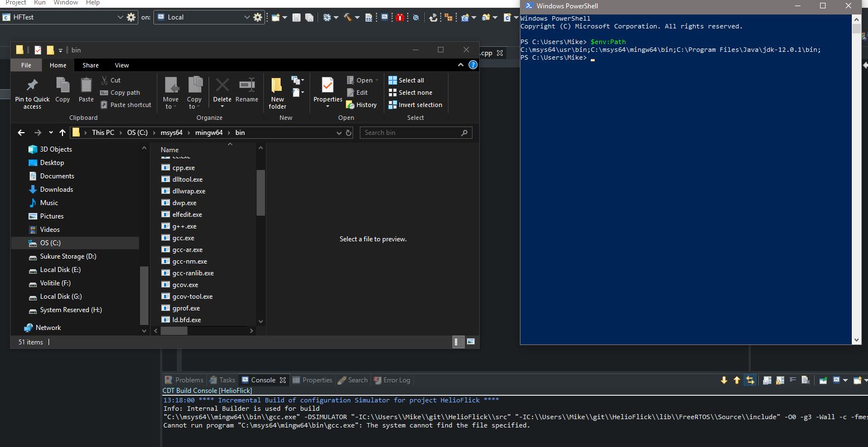The image size is (868, 447).
Task: Click Select none in Explorer ribbon
Action: 411,93
